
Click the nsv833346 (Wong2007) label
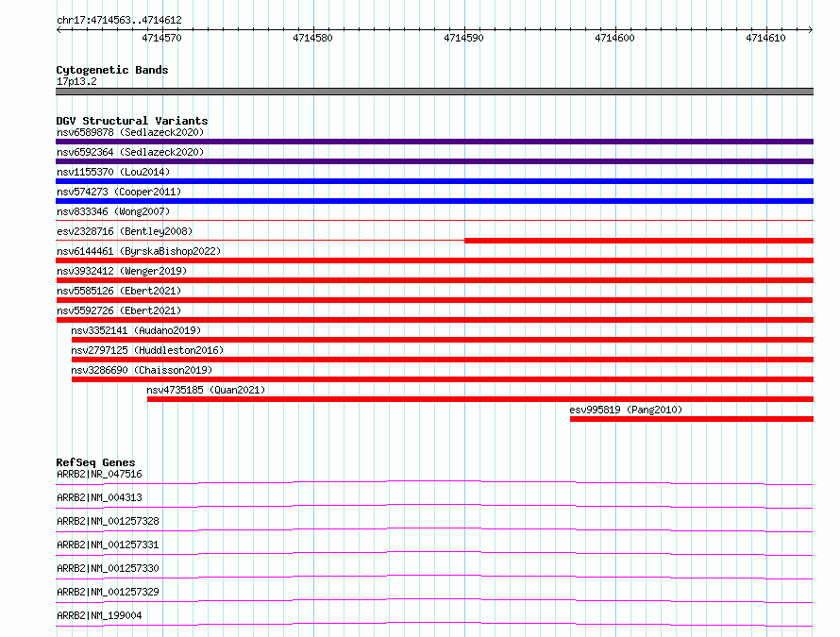point(113,211)
